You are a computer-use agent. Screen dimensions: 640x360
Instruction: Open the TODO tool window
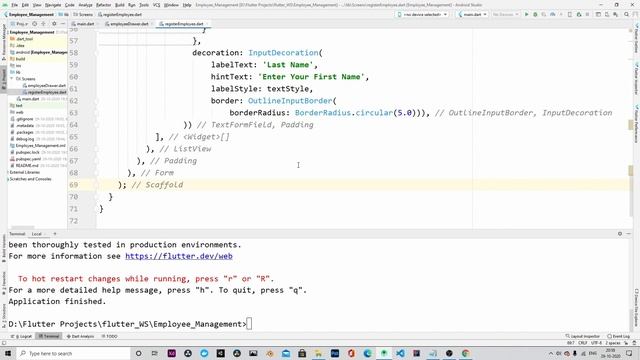pos(109,336)
